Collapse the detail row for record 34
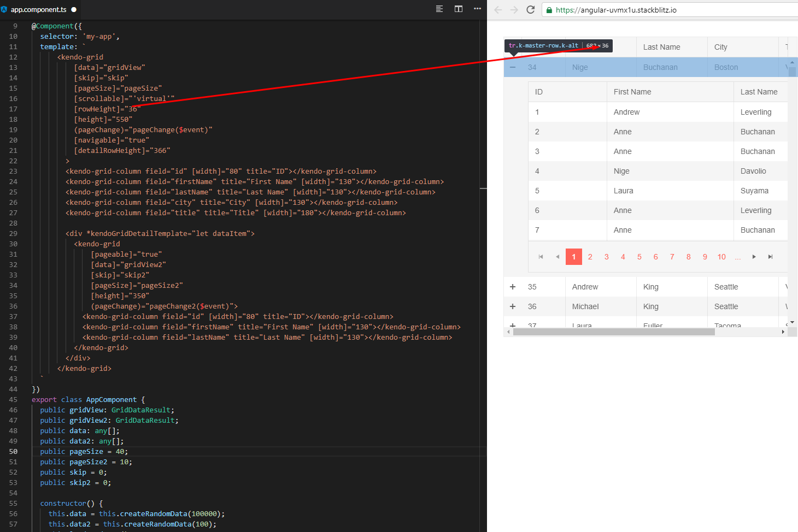Viewport: 798px width, 532px height. [x=512, y=67]
